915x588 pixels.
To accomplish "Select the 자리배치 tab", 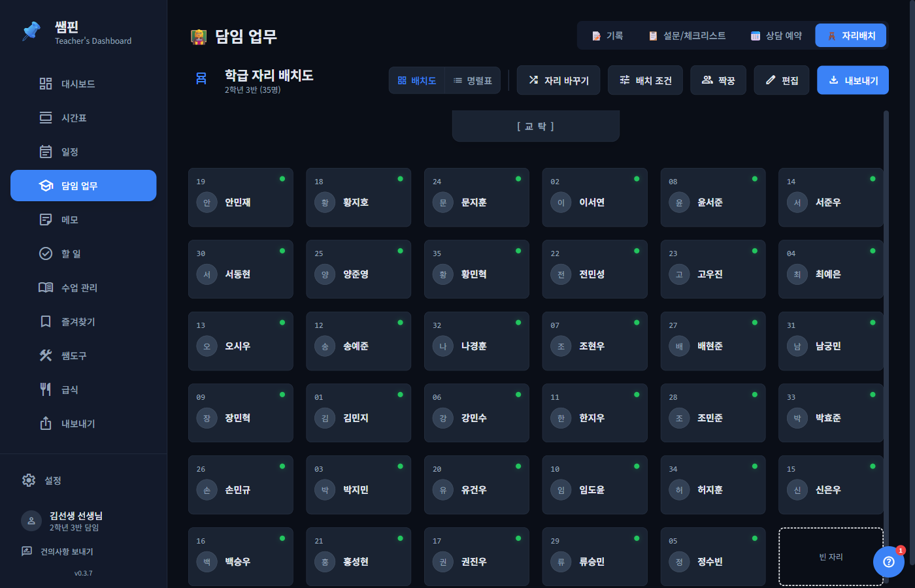I will [851, 35].
